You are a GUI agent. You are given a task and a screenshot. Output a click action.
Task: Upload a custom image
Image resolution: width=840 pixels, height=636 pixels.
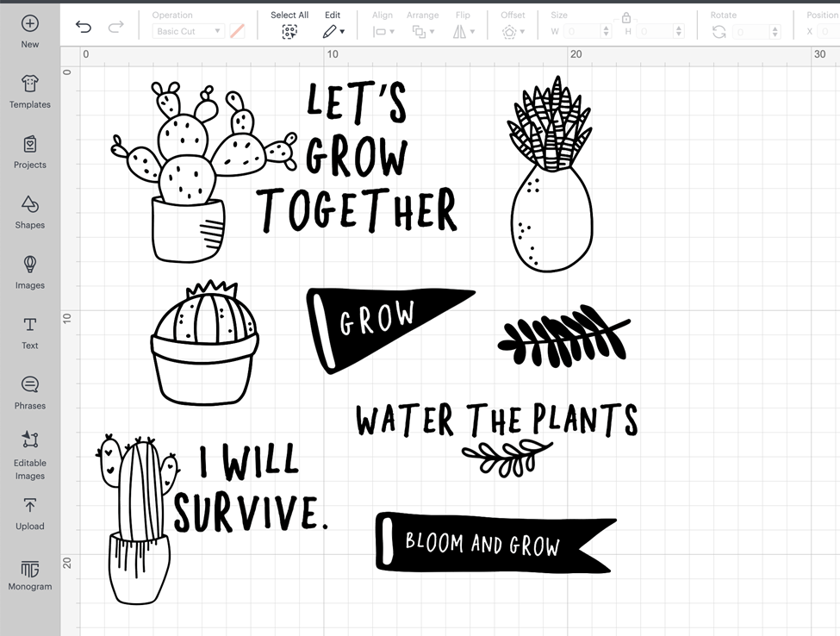(x=30, y=513)
